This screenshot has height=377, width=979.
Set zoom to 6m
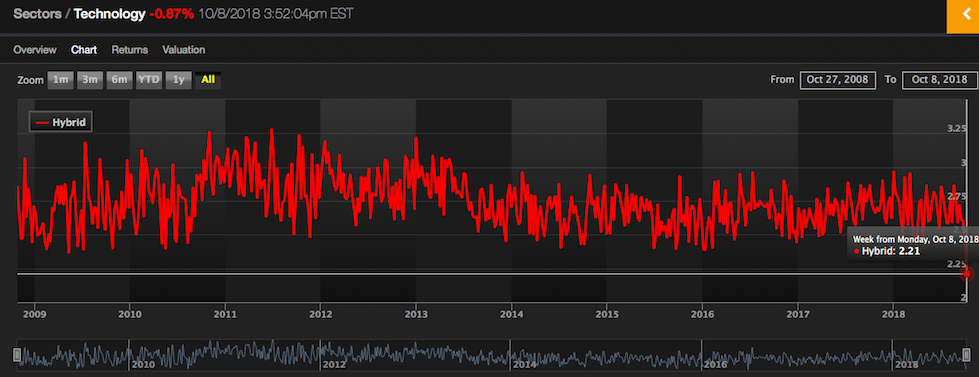click(119, 80)
